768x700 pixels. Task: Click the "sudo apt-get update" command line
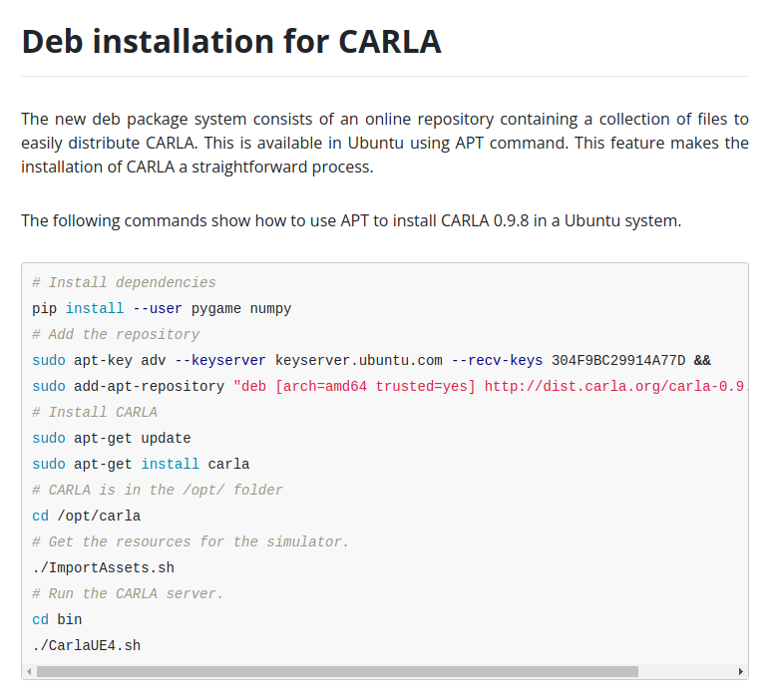pyautogui.click(x=111, y=438)
